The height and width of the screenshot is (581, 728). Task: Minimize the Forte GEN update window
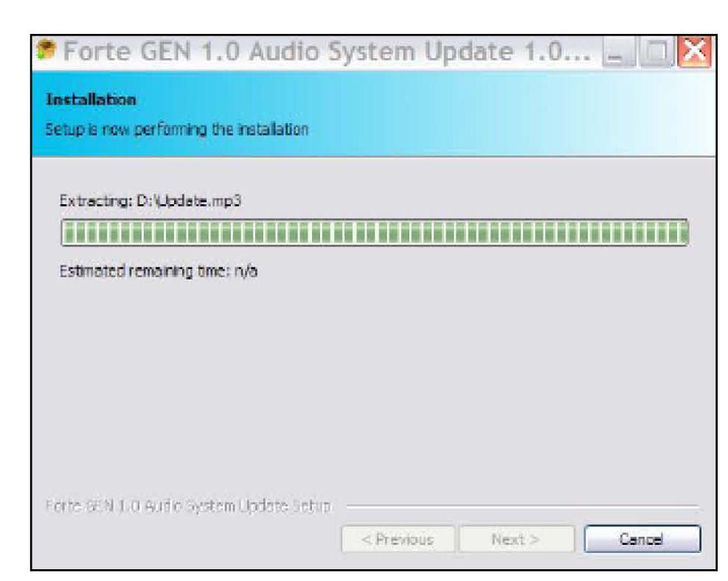click(620, 52)
